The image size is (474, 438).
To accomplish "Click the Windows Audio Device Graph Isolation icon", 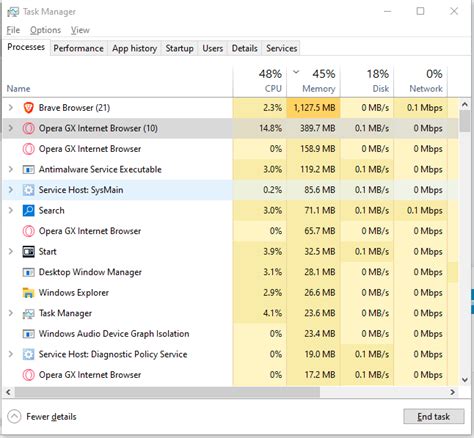I will [28, 334].
